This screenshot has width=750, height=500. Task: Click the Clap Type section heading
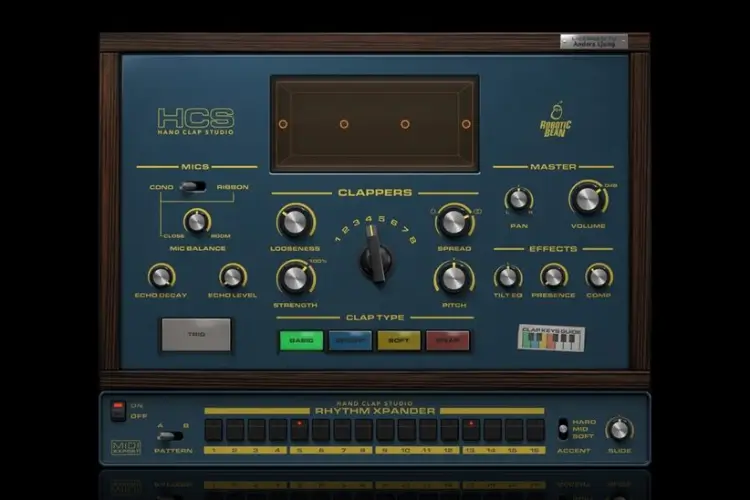pyautogui.click(x=375, y=317)
